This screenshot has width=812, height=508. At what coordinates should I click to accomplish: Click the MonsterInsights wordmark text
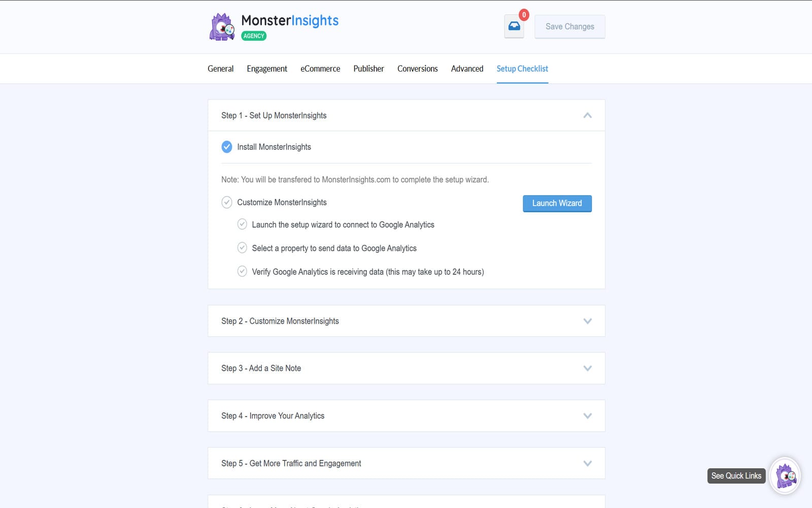[290, 20]
